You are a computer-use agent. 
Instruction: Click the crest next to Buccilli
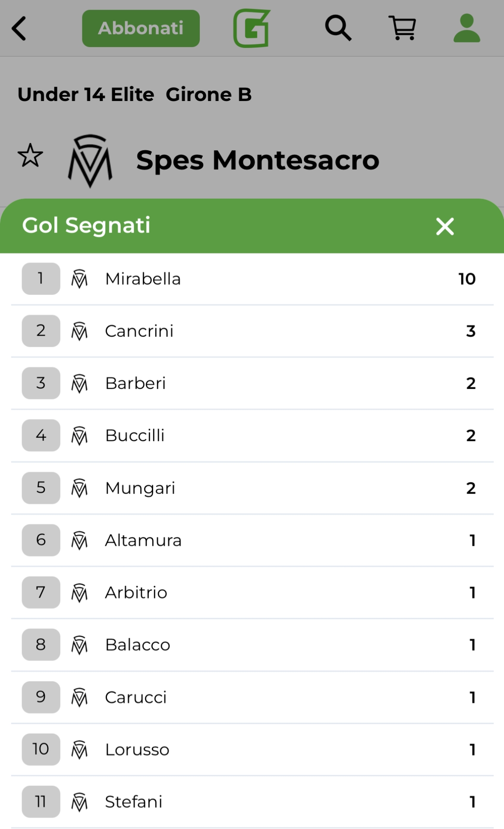pyautogui.click(x=79, y=436)
